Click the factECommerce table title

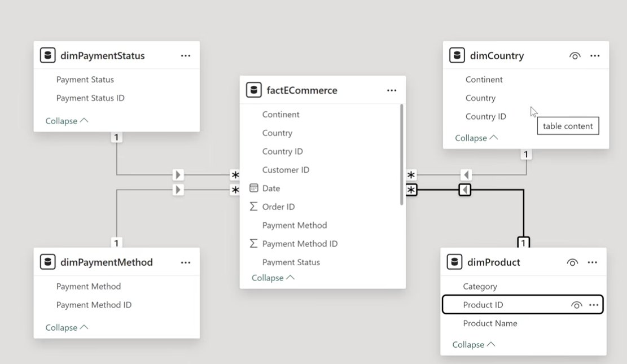coord(302,90)
